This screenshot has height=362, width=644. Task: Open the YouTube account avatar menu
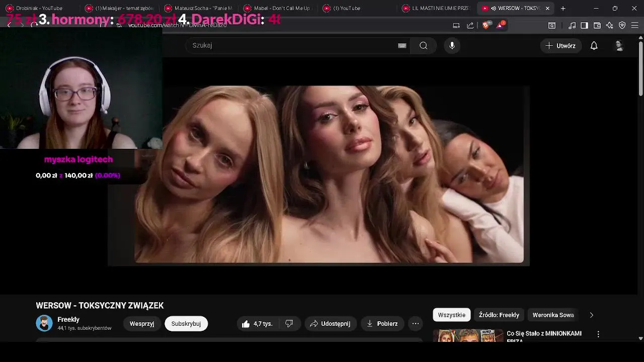[619, 46]
